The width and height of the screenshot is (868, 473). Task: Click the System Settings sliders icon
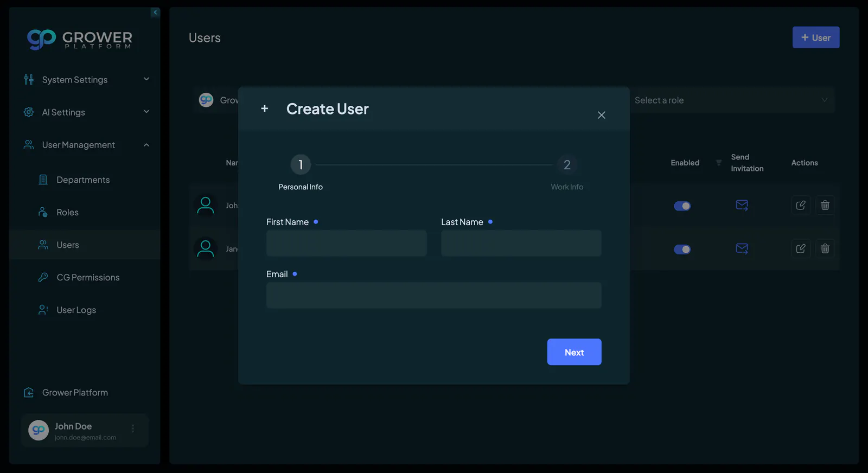pyautogui.click(x=29, y=80)
